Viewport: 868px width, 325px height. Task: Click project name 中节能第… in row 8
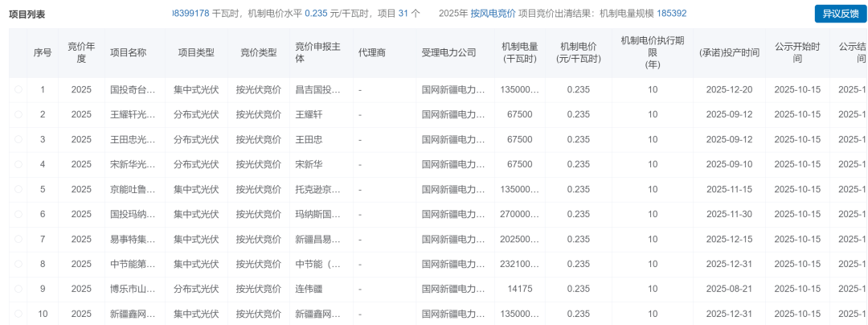(133, 264)
